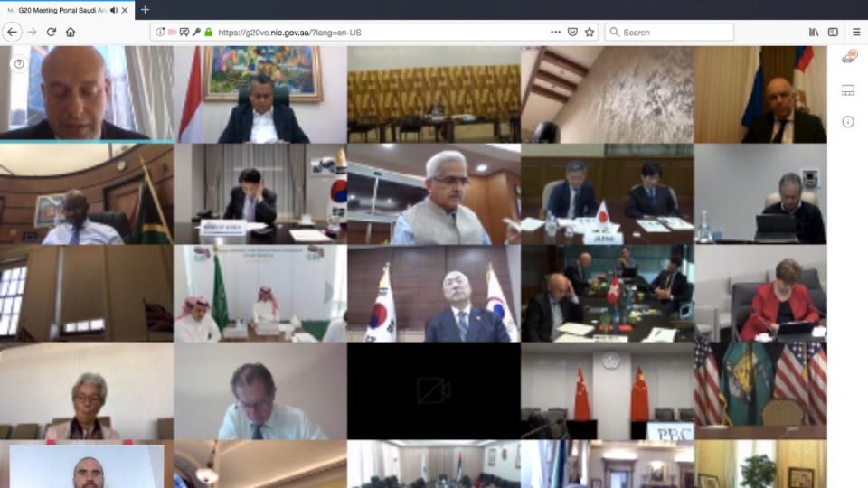Mute audio on the G20 Meeting Portal tab

[114, 10]
